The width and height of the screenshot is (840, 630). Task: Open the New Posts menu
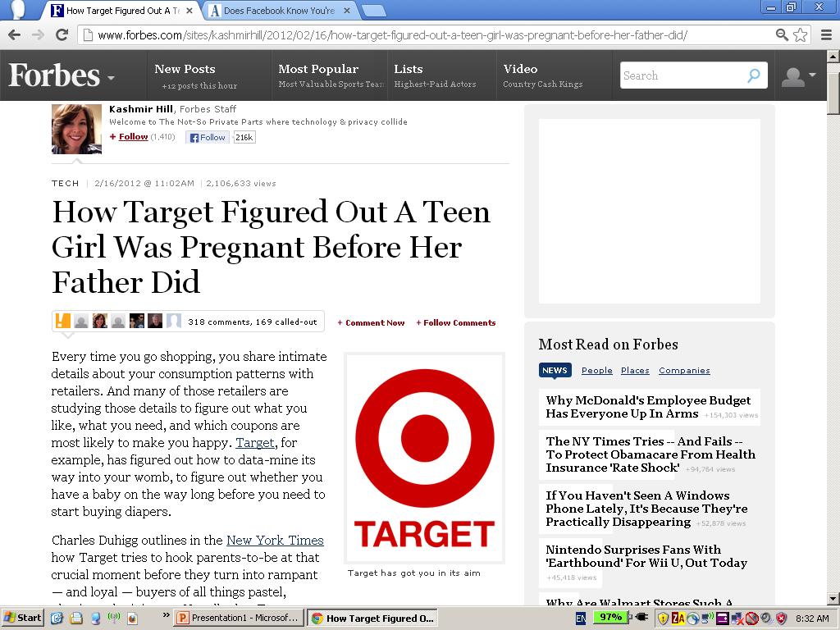(185, 69)
